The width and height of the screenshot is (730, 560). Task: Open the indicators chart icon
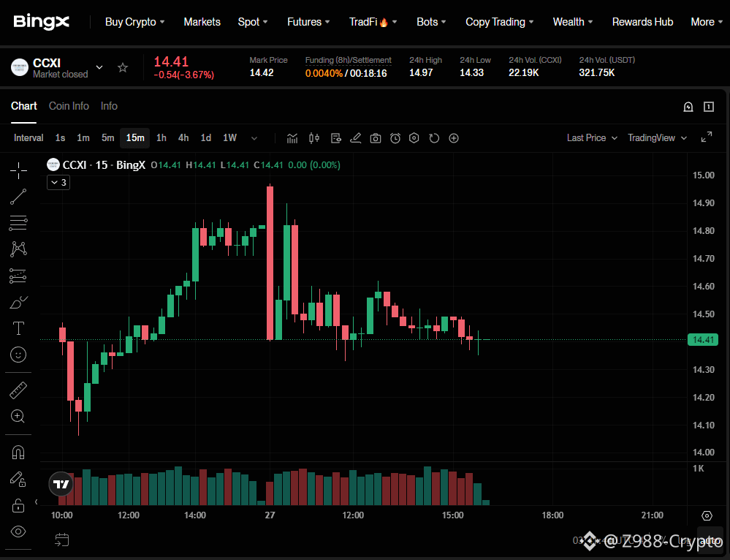coord(292,138)
